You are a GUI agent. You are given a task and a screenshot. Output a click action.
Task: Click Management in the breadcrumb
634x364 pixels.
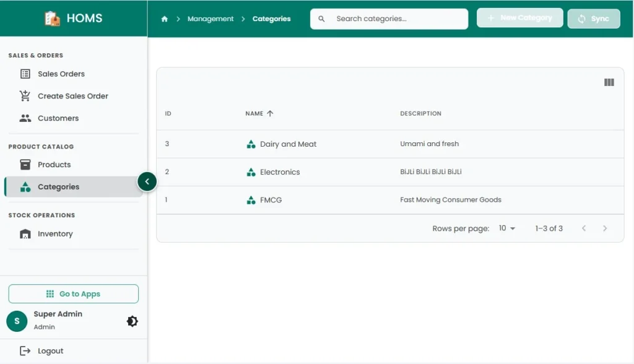(x=211, y=19)
